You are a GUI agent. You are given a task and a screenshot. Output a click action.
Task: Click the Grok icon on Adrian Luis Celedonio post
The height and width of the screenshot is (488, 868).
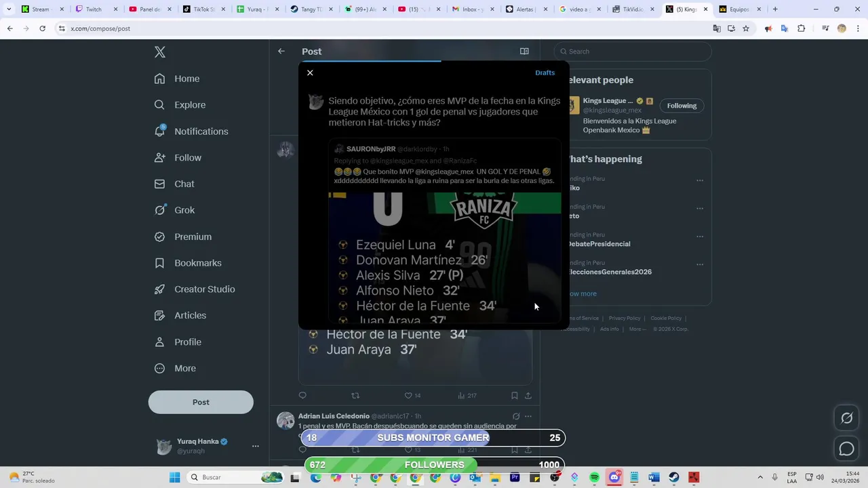[516, 416]
